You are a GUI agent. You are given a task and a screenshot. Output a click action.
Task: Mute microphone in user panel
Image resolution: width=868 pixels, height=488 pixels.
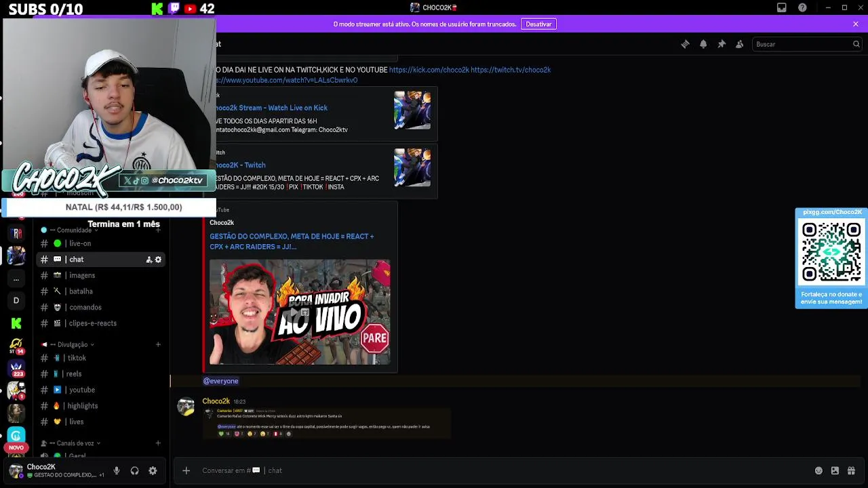point(117,470)
